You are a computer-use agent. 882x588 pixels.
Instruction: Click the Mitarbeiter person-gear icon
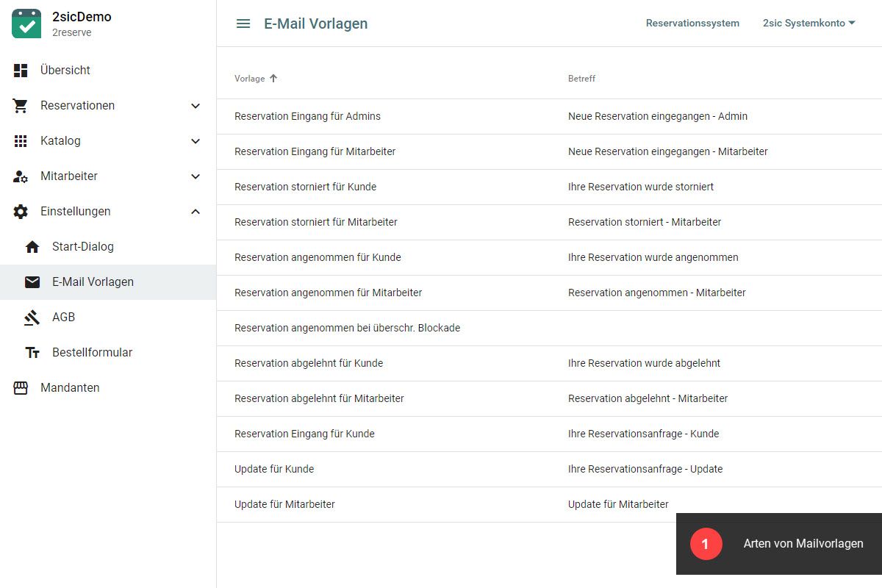tap(21, 176)
